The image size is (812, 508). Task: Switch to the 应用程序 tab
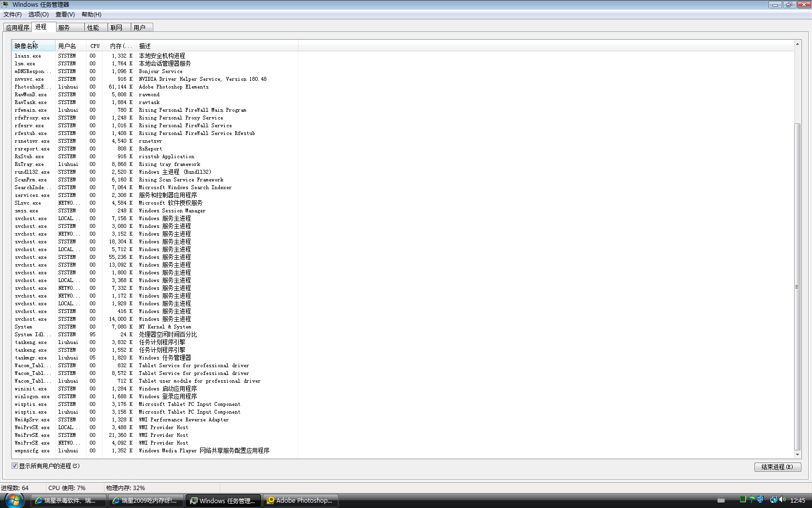coord(18,28)
